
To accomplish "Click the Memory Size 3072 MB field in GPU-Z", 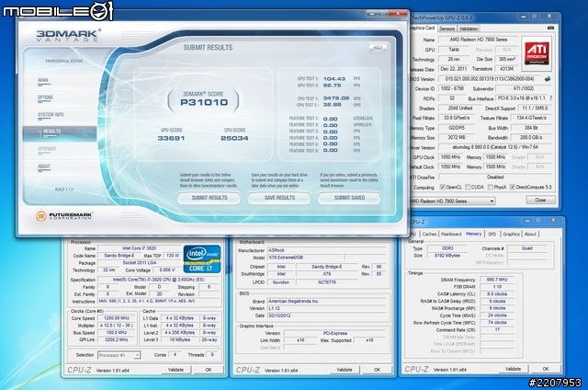I will coord(456,137).
